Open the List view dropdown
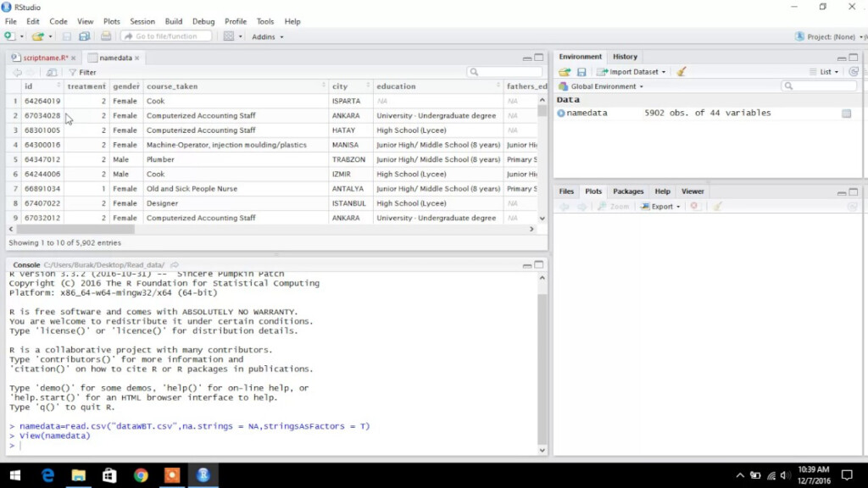Viewport: 868px width, 488px height. (824, 72)
